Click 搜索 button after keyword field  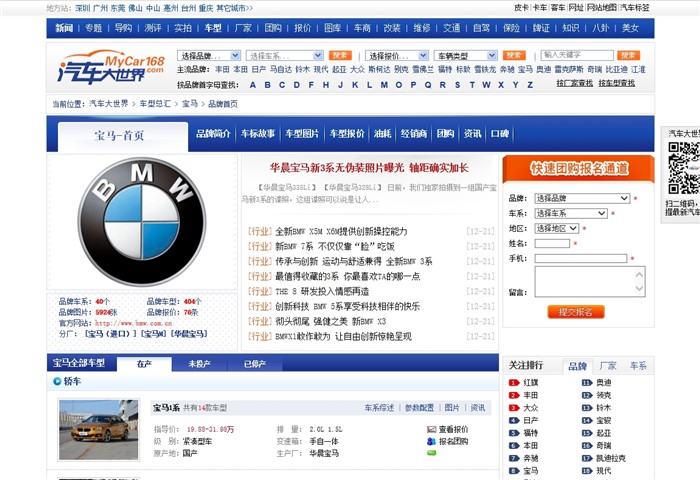629,55
